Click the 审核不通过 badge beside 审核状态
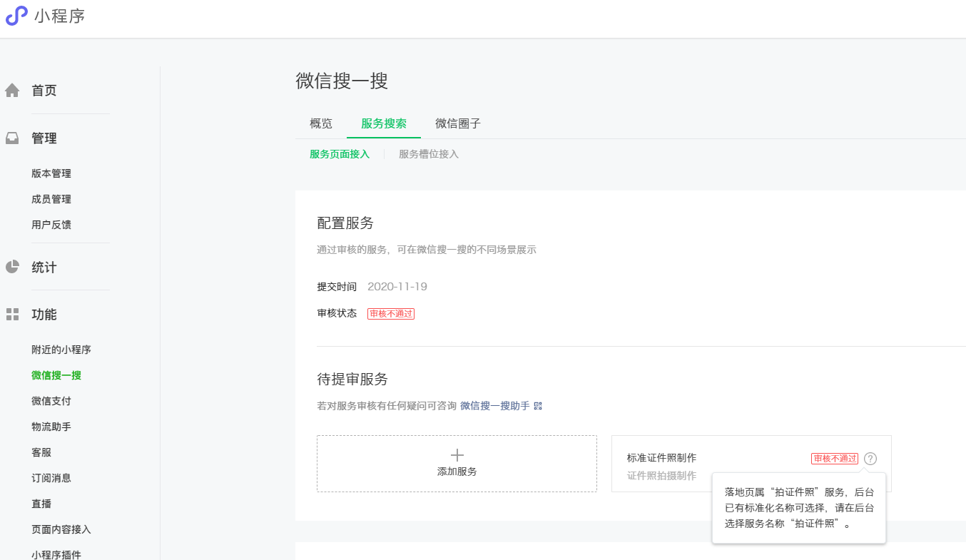 pyautogui.click(x=391, y=313)
